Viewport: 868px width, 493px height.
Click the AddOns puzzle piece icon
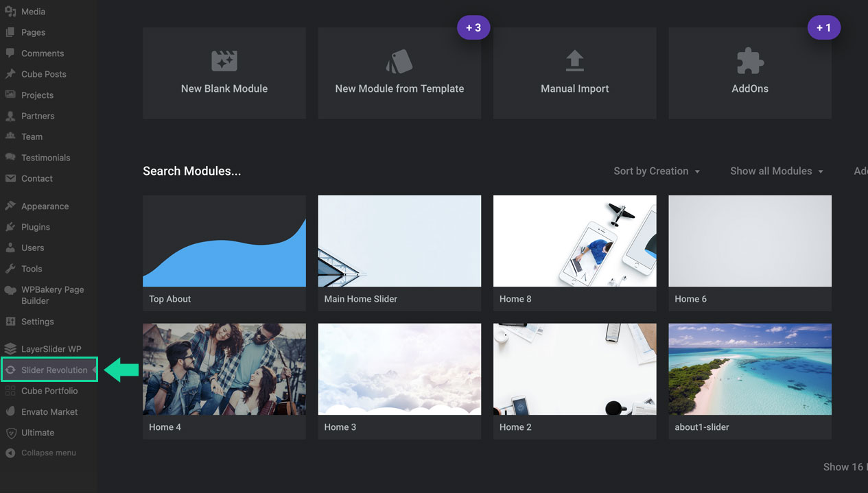pyautogui.click(x=750, y=61)
